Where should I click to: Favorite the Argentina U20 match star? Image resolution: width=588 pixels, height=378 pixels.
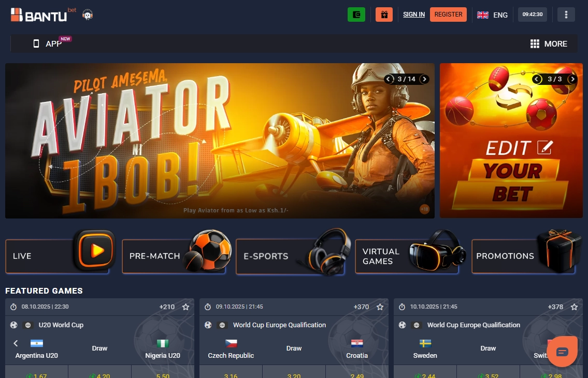coord(185,307)
